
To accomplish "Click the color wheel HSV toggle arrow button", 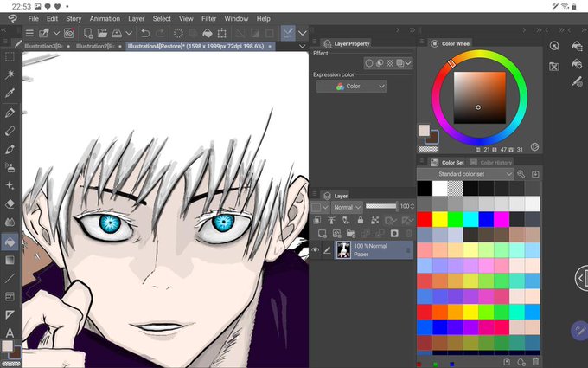I will [534, 147].
